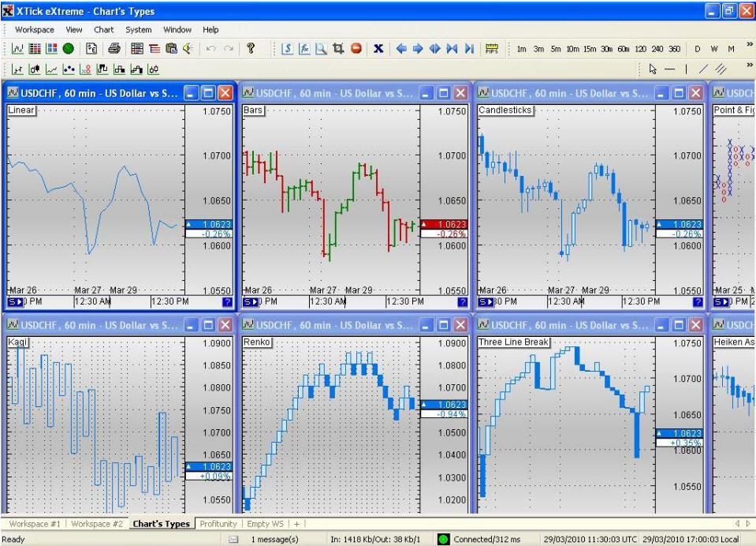Click the dollar sign toolbar icon
The height and width of the screenshot is (546, 756).
[287, 49]
